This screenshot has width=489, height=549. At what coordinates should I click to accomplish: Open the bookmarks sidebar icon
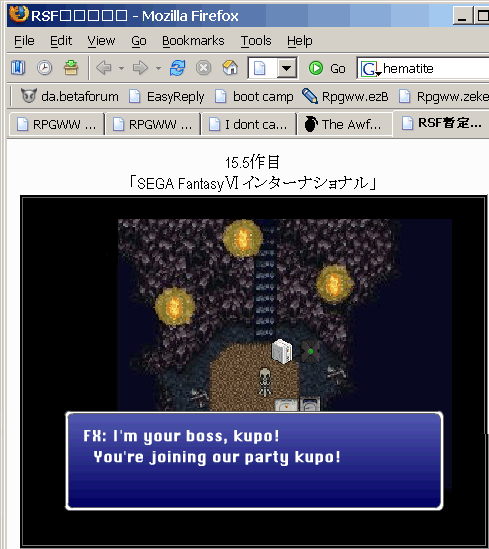[x=18, y=68]
